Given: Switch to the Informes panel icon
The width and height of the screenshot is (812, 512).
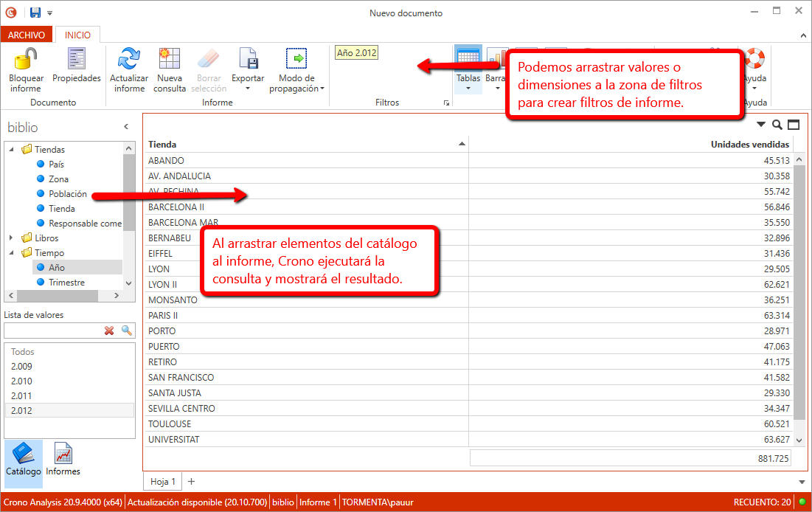Looking at the screenshot, I should tap(63, 454).
